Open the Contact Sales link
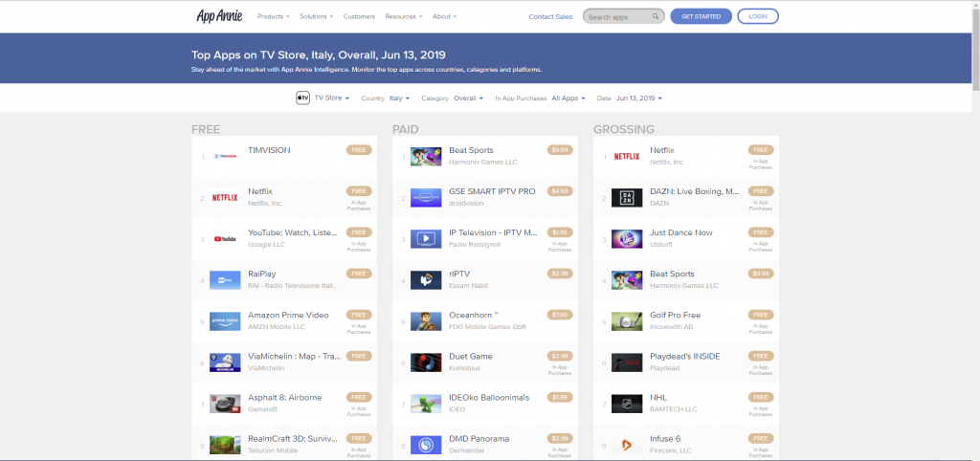 point(550,16)
